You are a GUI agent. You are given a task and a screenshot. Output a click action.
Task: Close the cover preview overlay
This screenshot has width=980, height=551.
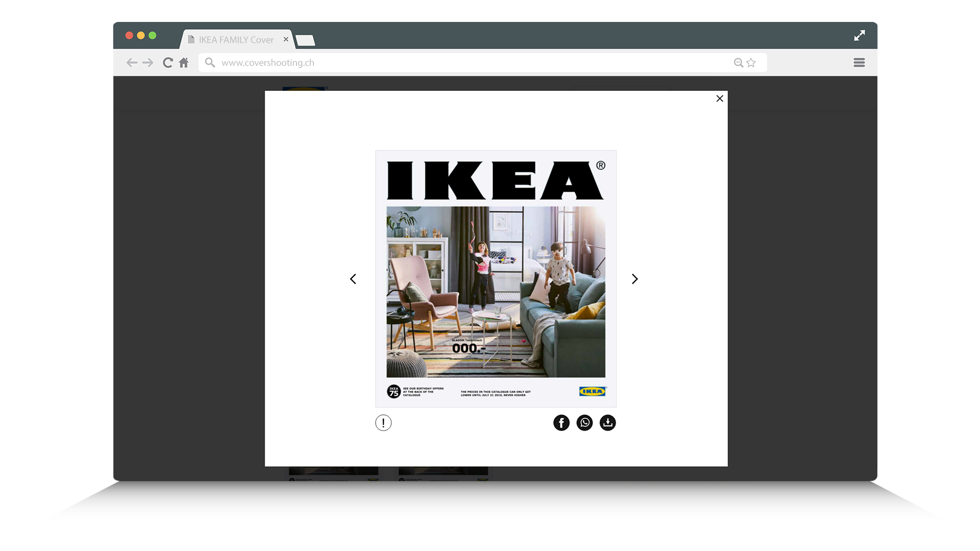click(720, 98)
